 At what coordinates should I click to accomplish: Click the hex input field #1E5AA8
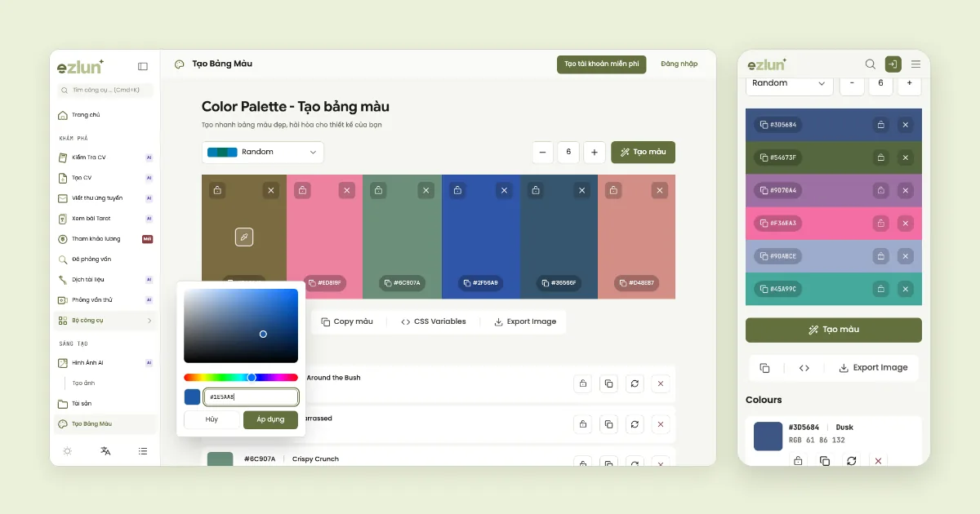pos(251,397)
